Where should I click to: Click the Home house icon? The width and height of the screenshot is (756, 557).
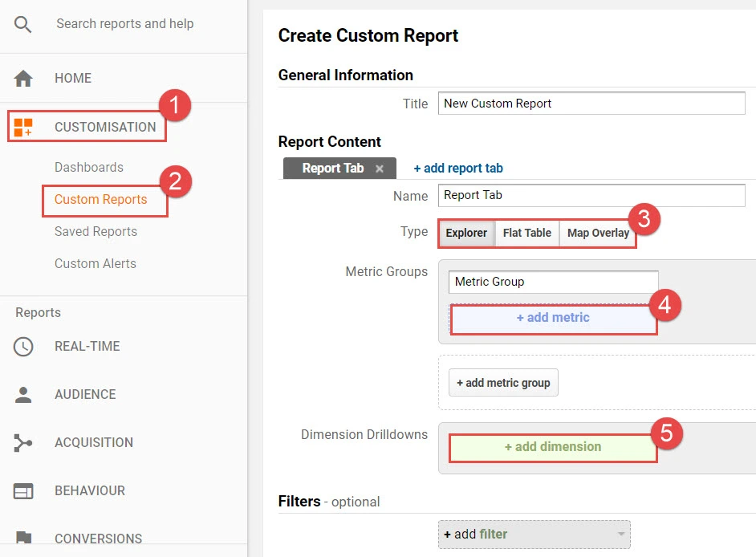[23, 79]
